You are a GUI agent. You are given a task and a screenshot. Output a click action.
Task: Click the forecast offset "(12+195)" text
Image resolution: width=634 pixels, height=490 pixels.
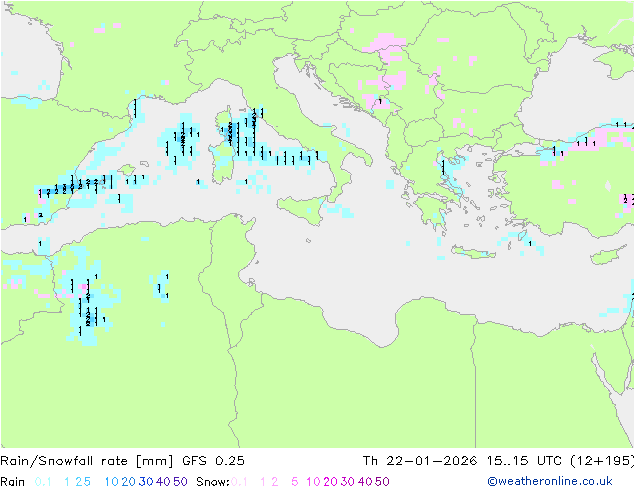[602, 461]
